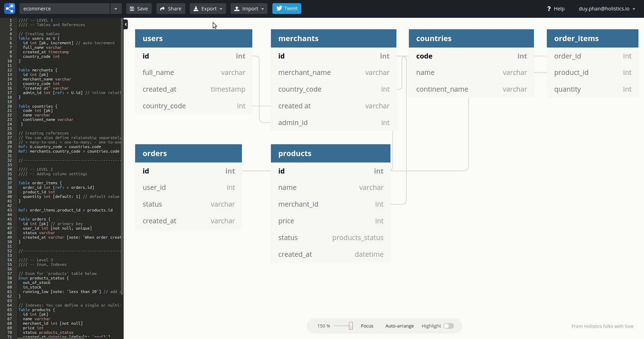Click the Tweet button

tap(287, 8)
